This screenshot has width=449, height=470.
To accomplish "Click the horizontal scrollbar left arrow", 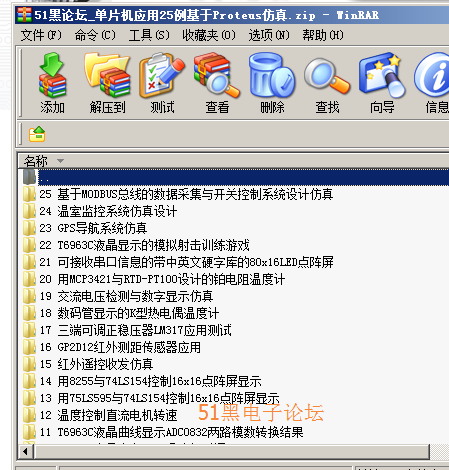I will (x=26, y=452).
